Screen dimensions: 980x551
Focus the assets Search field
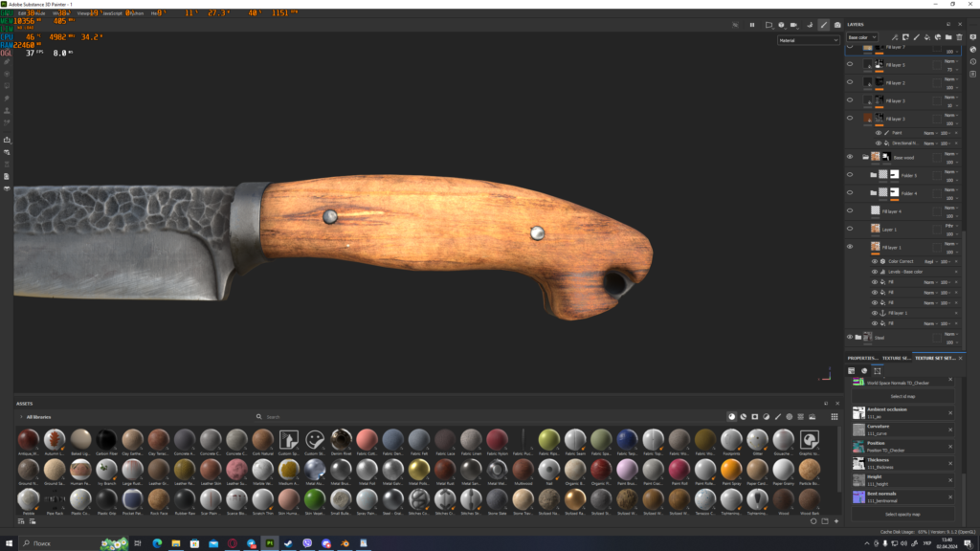tap(487, 417)
